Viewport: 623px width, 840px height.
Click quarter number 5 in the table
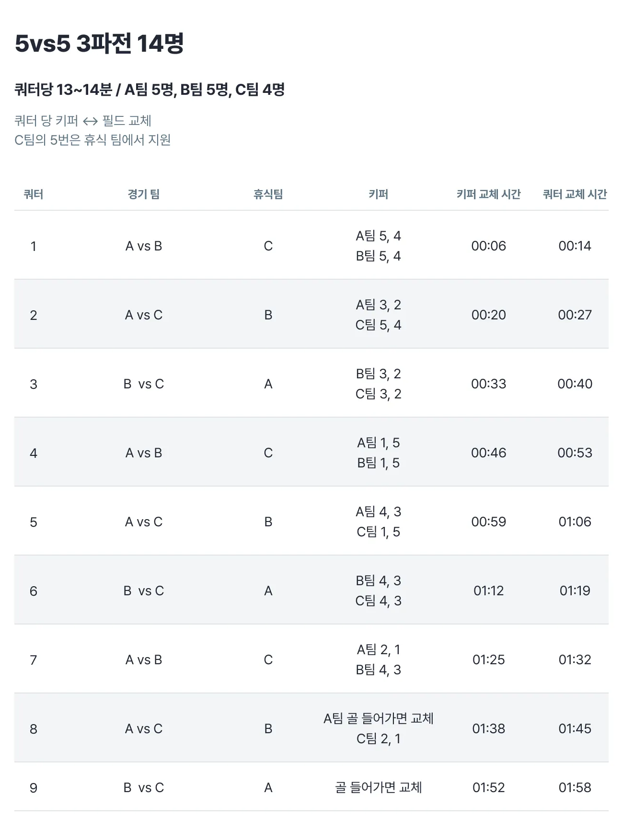[34, 522]
